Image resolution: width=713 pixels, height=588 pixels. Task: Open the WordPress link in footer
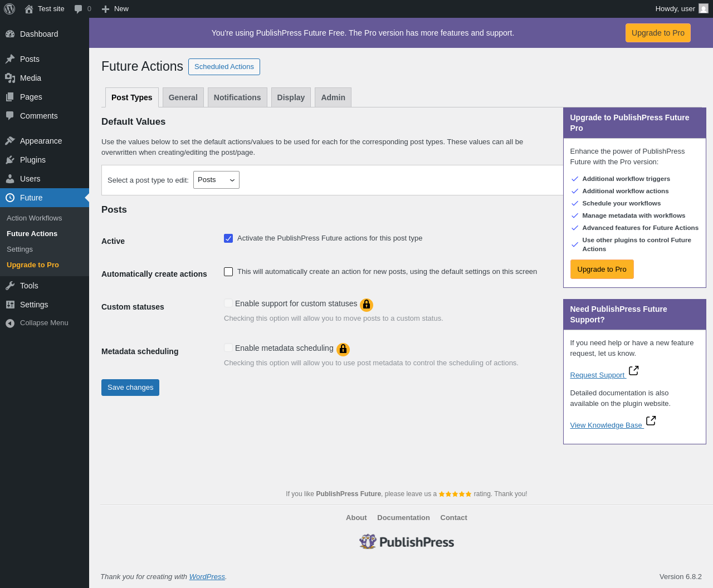coord(207,577)
